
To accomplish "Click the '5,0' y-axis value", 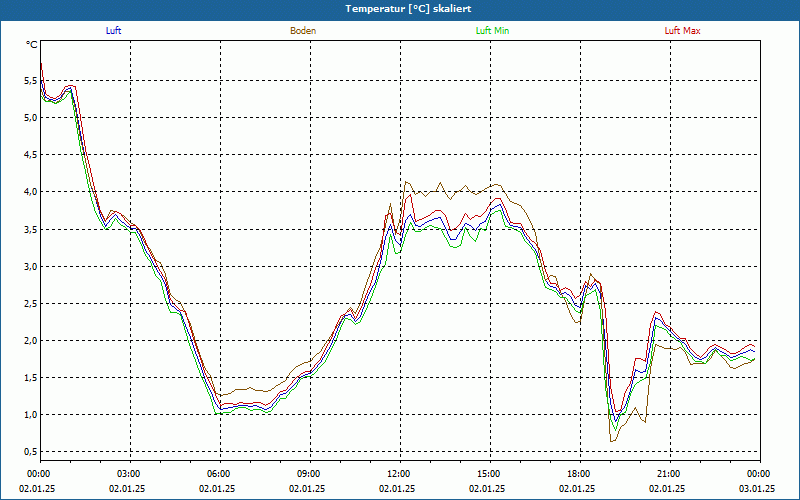I will pyautogui.click(x=31, y=117).
